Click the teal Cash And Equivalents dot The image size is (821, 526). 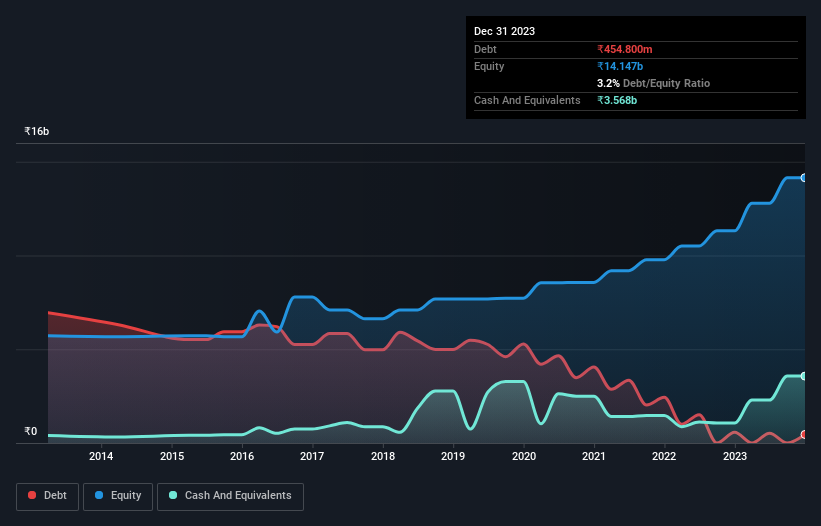pos(173,495)
